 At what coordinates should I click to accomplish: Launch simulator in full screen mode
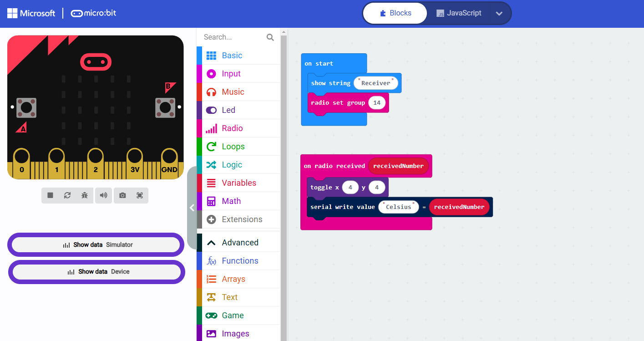click(x=140, y=195)
